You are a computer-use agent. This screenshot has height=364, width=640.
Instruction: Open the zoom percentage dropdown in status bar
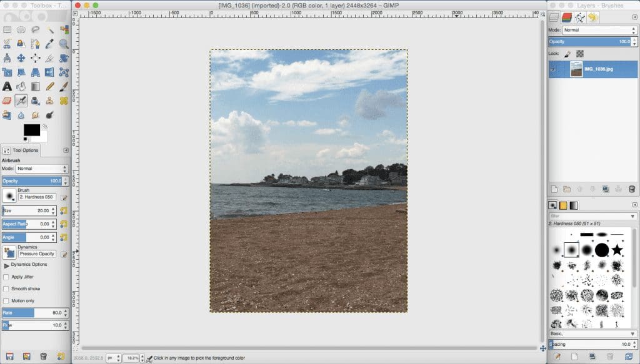[x=134, y=358]
